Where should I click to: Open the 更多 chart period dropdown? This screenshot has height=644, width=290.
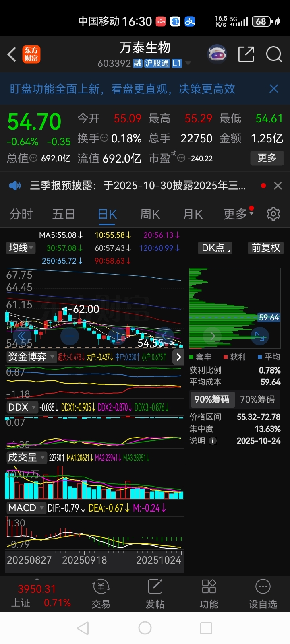tap(238, 214)
